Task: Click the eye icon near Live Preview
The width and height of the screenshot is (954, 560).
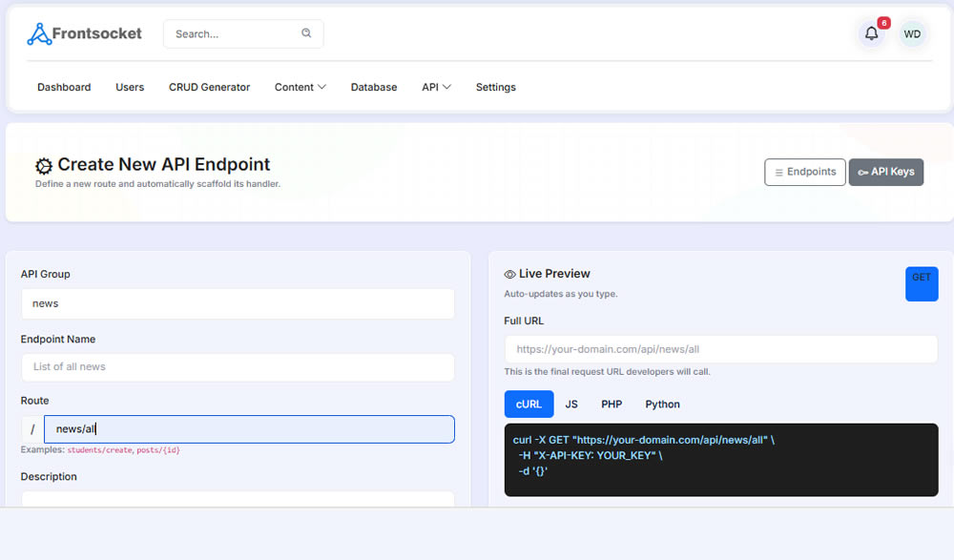Action: tap(509, 275)
